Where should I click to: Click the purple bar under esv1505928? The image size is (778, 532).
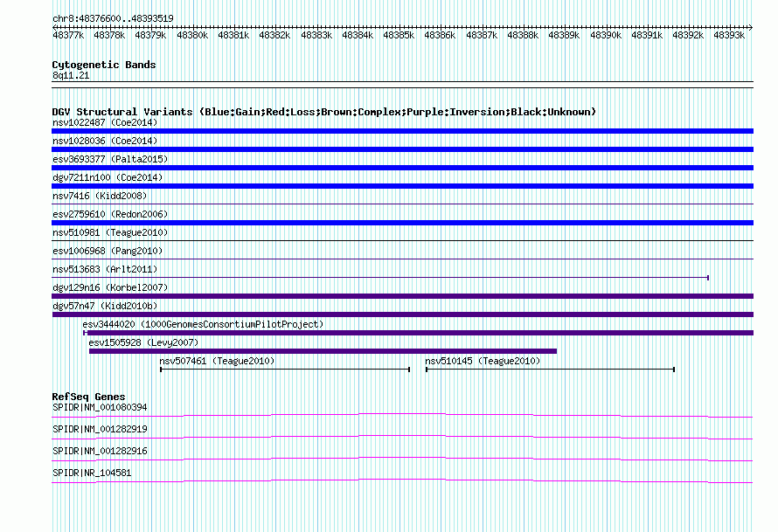(x=323, y=351)
